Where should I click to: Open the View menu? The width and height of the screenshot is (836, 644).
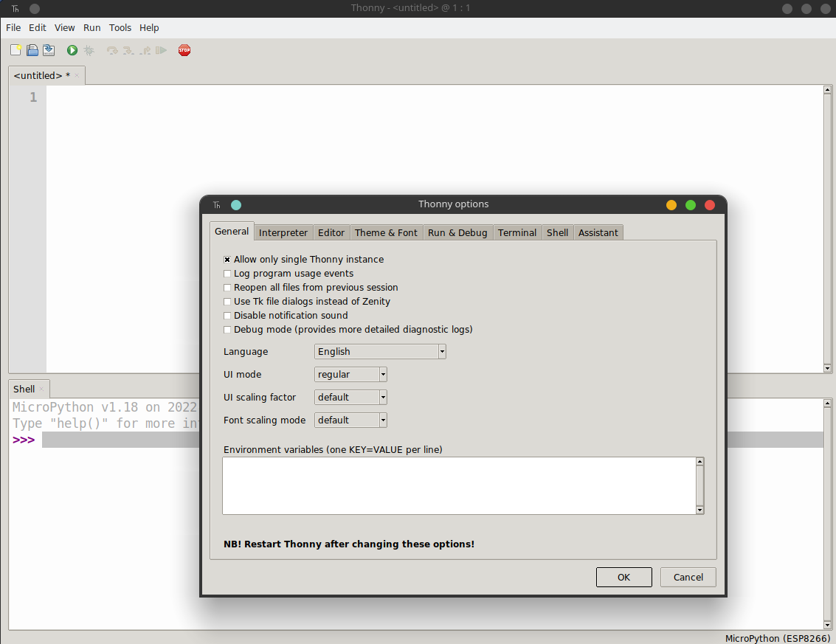[x=64, y=28]
